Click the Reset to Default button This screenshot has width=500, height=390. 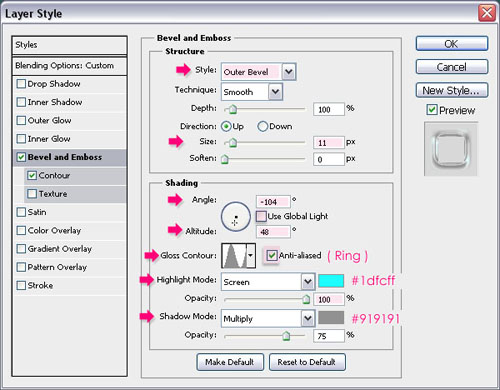(307, 362)
